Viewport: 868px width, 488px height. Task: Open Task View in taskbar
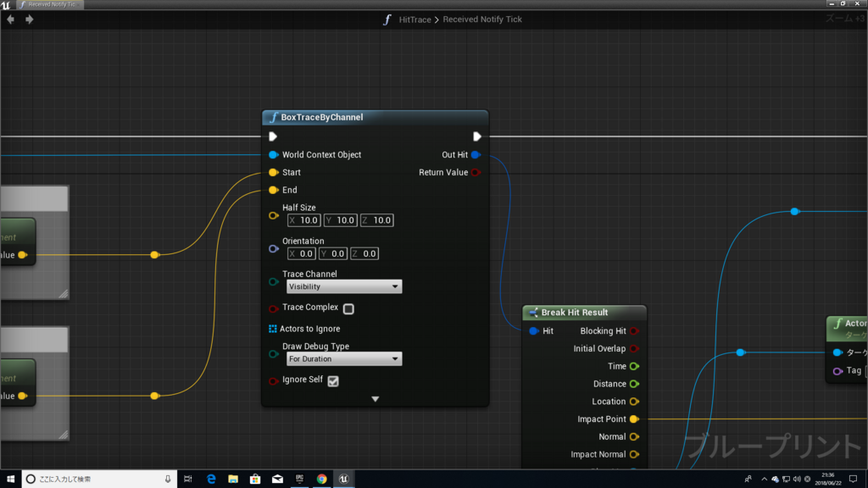tap(188, 480)
